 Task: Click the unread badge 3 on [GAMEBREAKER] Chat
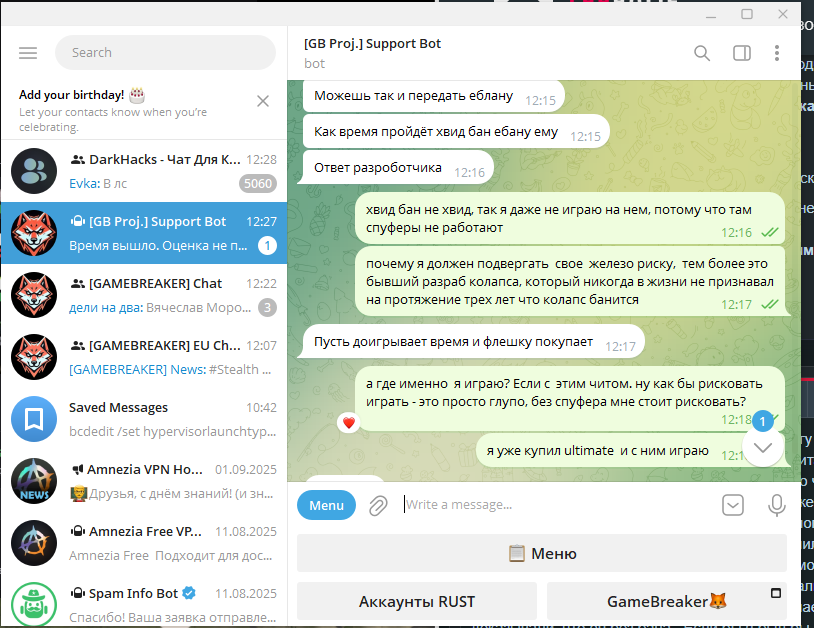tap(267, 308)
